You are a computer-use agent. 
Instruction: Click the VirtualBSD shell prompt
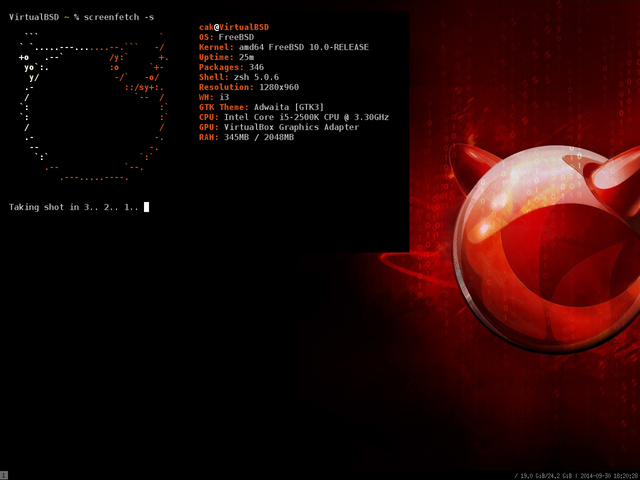[38, 17]
